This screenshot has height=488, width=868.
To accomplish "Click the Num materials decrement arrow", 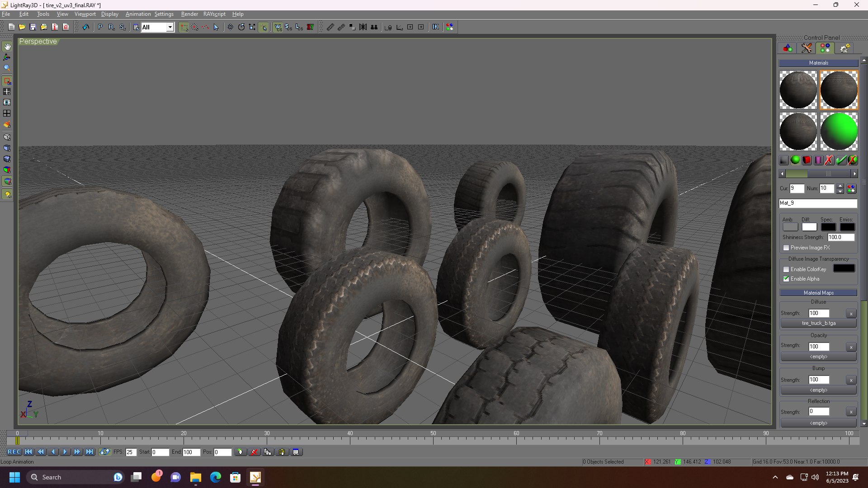I will 840,191.
